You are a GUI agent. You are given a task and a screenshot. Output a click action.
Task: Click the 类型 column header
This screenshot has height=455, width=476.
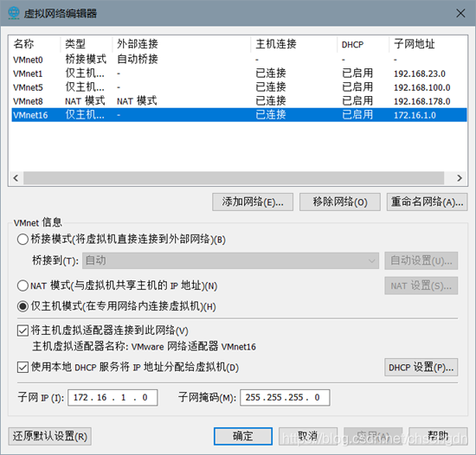click(87, 44)
